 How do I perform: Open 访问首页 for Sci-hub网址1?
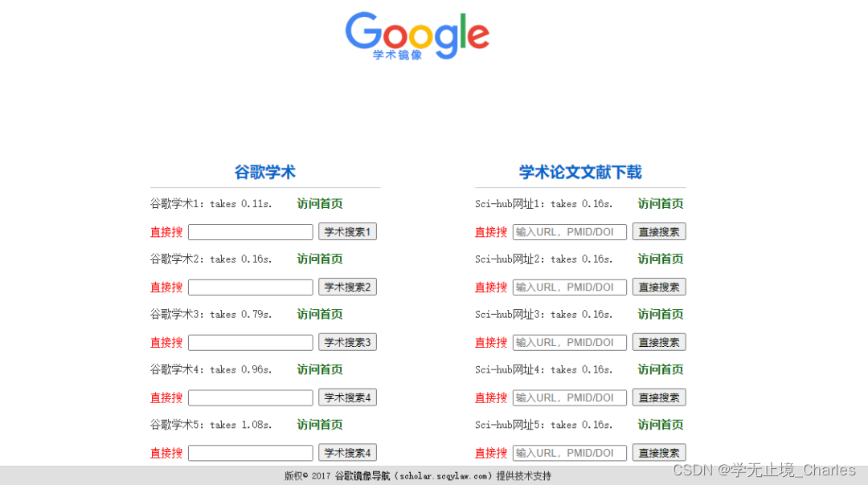[661, 203]
